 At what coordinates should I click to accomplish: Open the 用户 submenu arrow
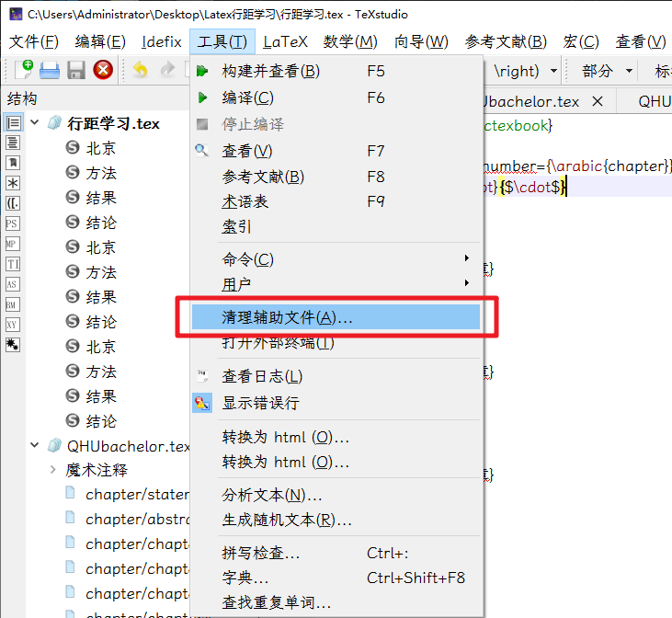(467, 282)
